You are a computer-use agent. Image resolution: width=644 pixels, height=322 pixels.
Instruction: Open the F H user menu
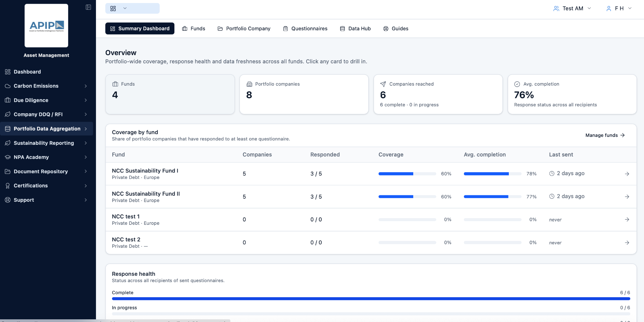[x=619, y=8]
